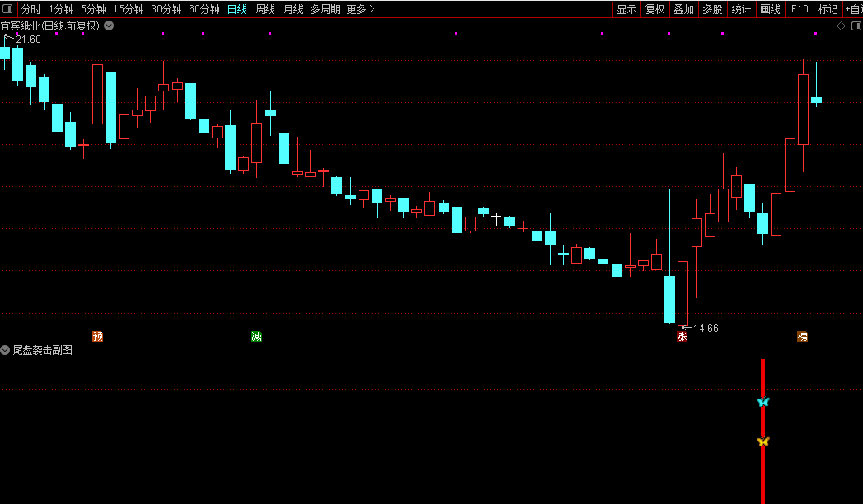Click the 宜宾纸业(日线.前复权) chart title
Viewport: 863px width, 504px height.
(x=49, y=26)
